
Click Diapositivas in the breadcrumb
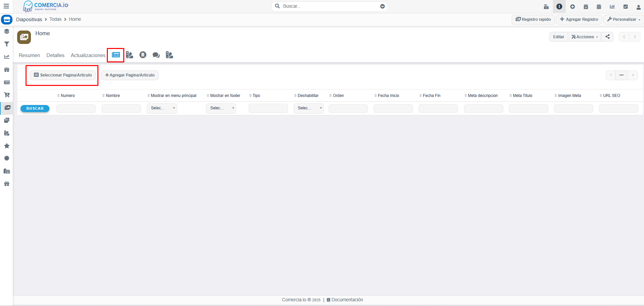tap(29, 19)
